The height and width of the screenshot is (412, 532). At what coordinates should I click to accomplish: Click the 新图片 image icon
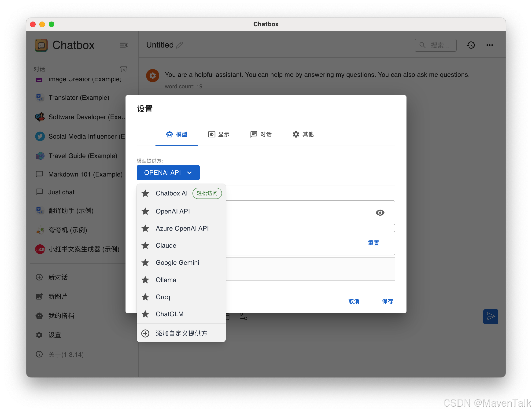click(x=39, y=296)
